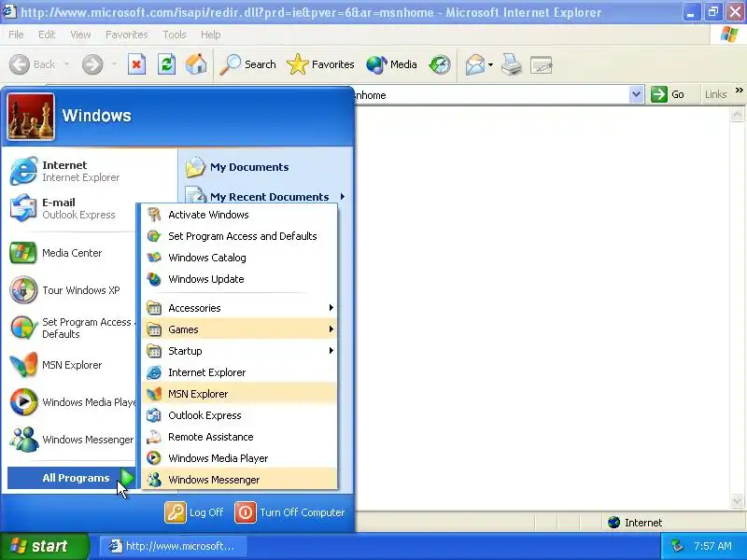Click the Refresh icon in IE toolbar
This screenshot has width=747, height=560.
(x=166, y=64)
